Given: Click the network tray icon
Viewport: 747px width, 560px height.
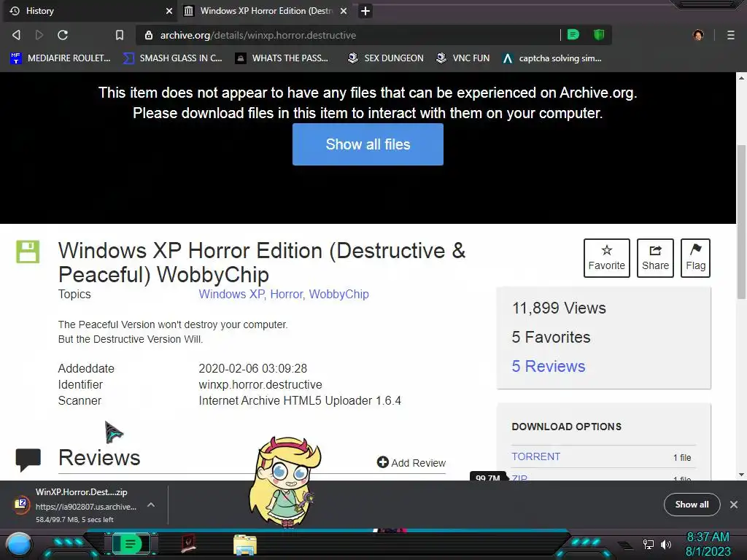Looking at the screenshot, I should pos(649,544).
